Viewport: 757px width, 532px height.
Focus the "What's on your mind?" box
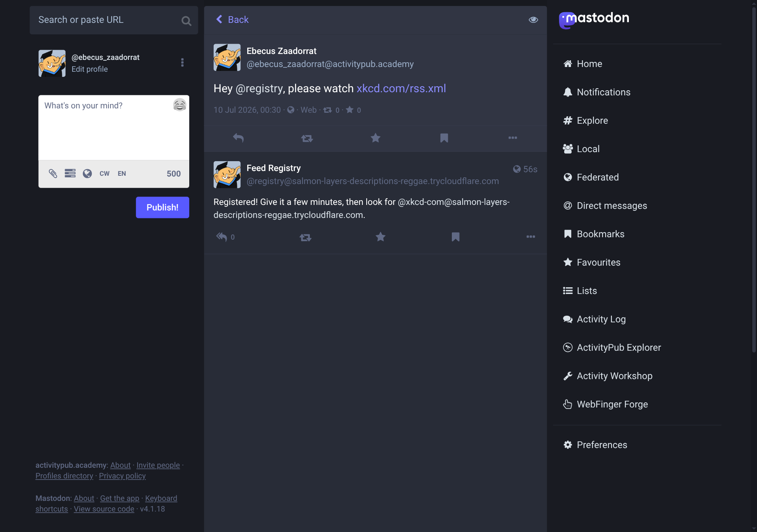coord(114,128)
